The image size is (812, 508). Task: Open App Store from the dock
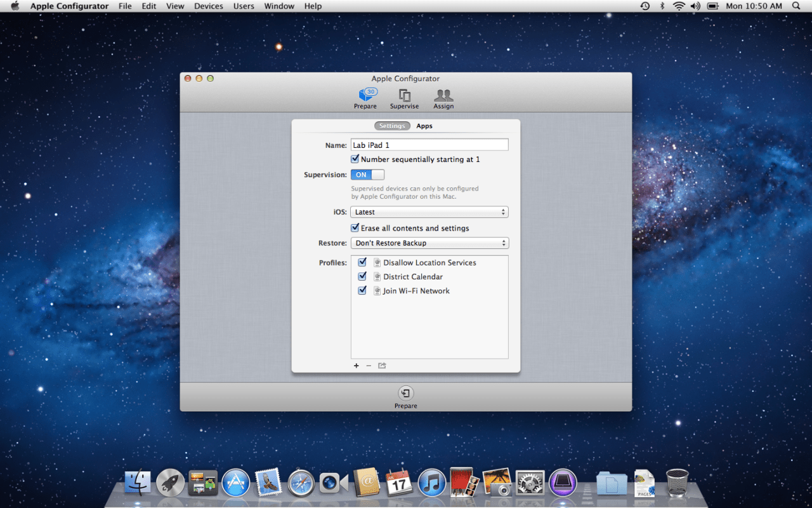pos(235,483)
